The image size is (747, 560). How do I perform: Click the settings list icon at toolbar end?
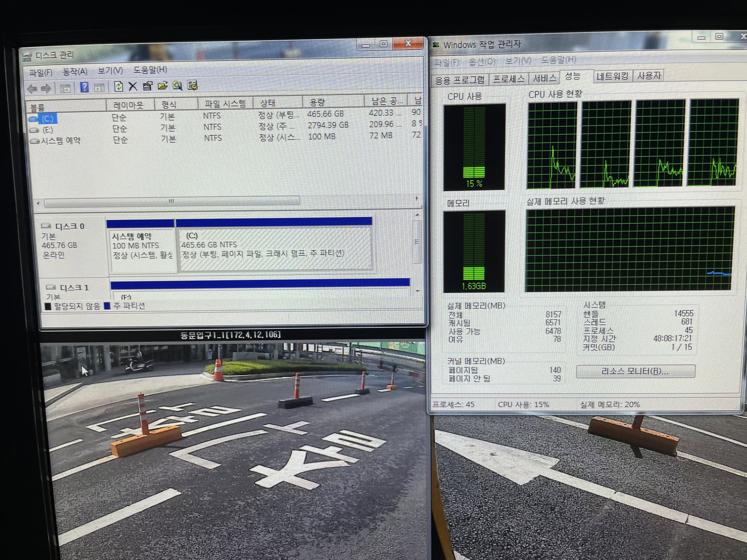click(x=193, y=86)
